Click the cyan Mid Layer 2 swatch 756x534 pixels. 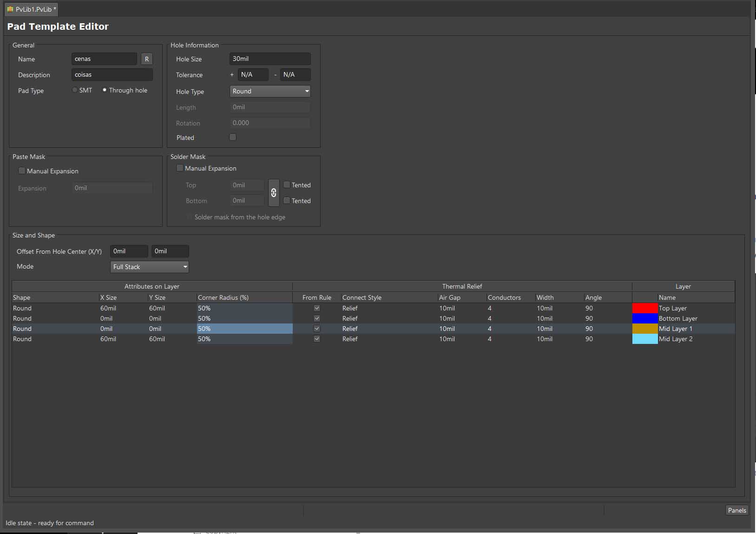(x=644, y=339)
